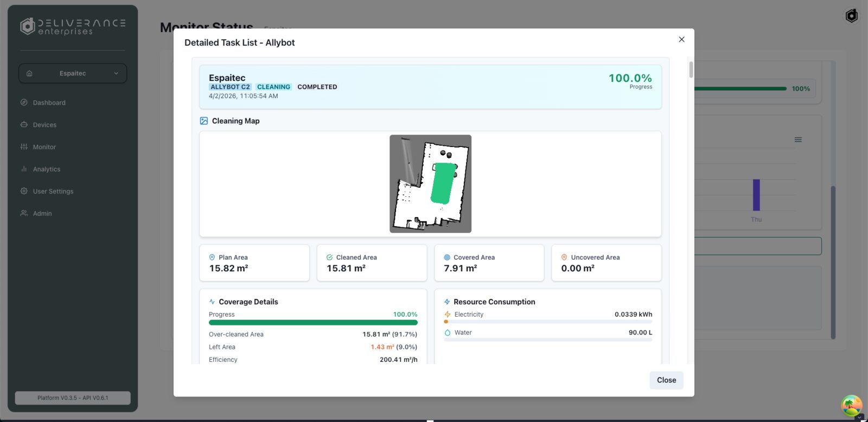The width and height of the screenshot is (868, 422).
Task: Close the Detailed Task List dialog with X
Action: click(681, 40)
